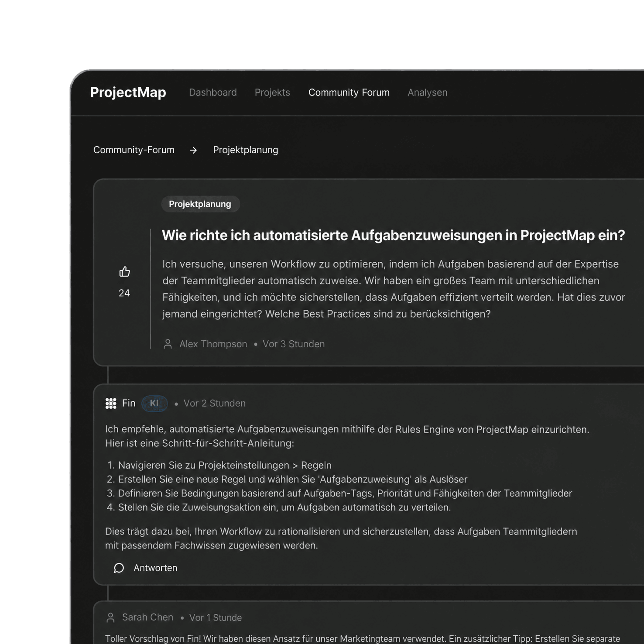Click the 'Vor 1 Stunde' timestamp
This screenshot has width=644, height=644.
pyautogui.click(x=216, y=617)
